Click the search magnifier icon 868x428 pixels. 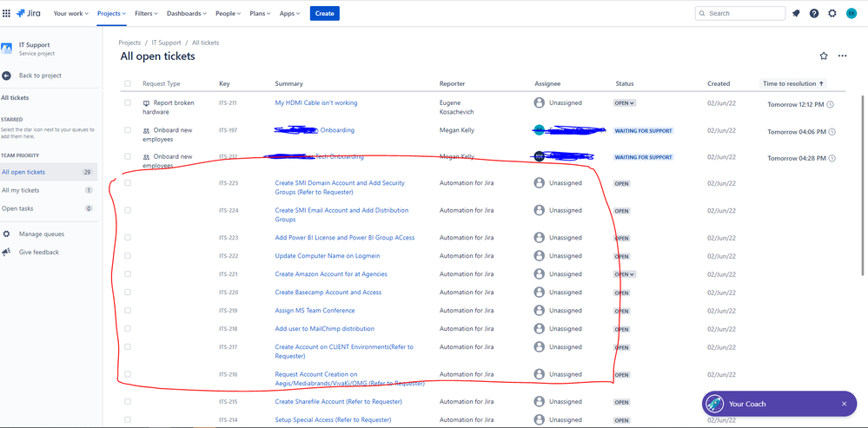point(703,13)
